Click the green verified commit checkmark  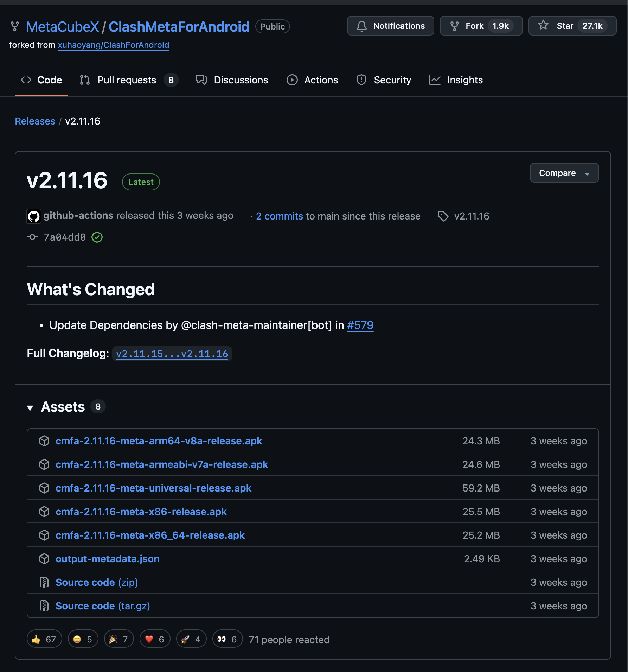(97, 237)
